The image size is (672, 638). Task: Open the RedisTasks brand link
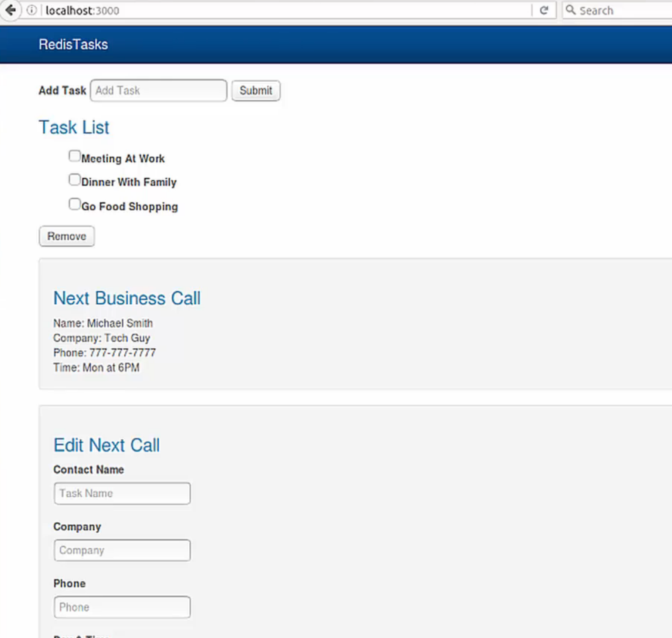coord(73,44)
